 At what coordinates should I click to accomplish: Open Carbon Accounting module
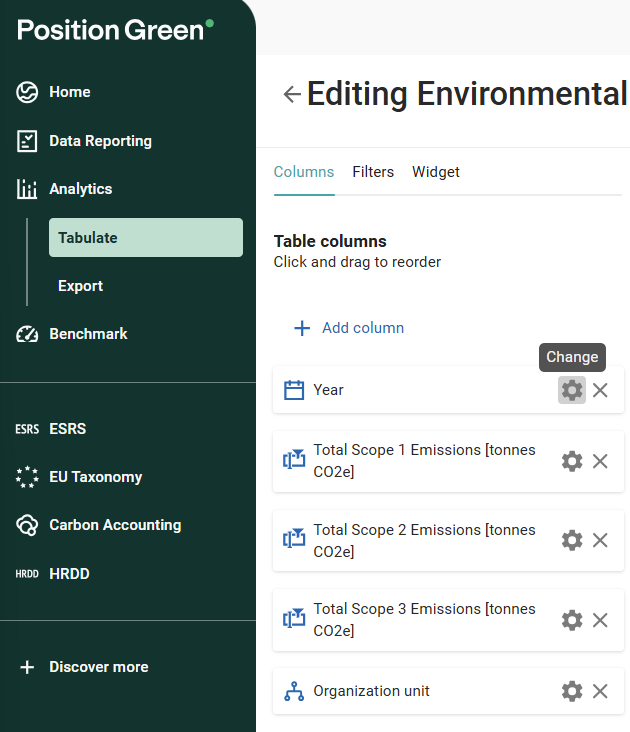pyautogui.click(x=114, y=525)
